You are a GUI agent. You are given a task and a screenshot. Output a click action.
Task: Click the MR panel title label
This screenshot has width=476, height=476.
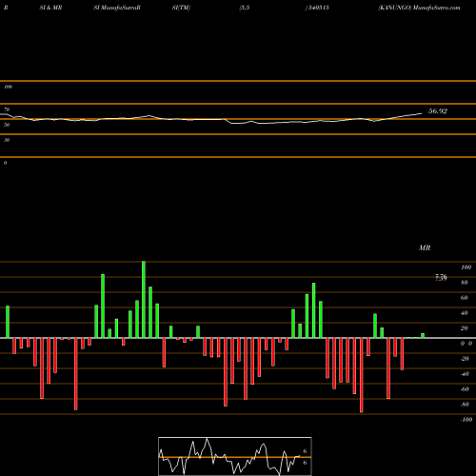pos(425,248)
